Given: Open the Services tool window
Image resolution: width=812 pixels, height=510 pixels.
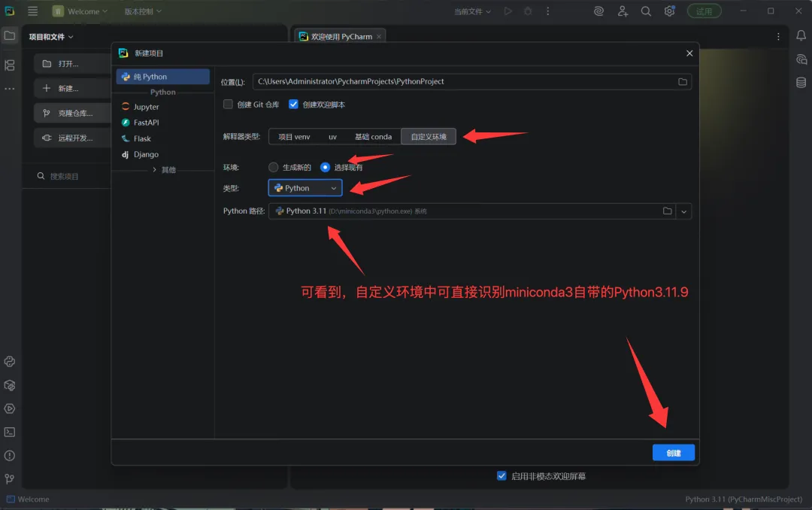Looking at the screenshot, I should pyautogui.click(x=10, y=409).
